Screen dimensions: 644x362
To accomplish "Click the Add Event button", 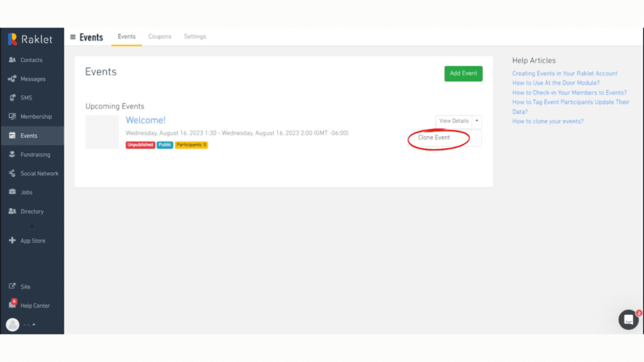I will click(x=464, y=74).
